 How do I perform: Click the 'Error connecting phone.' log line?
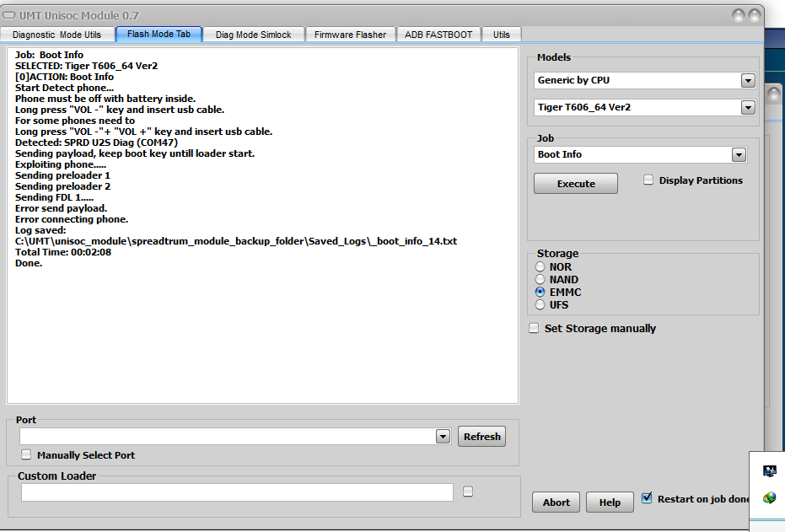[x=72, y=219]
